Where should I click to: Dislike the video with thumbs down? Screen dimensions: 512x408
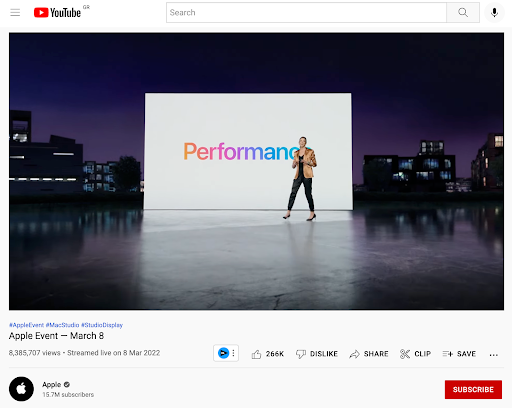[x=317, y=354]
